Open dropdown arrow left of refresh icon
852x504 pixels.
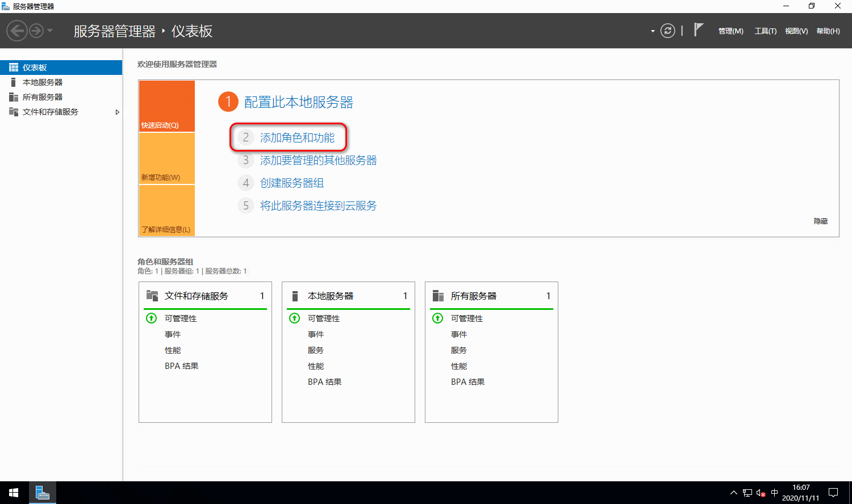pos(653,31)
